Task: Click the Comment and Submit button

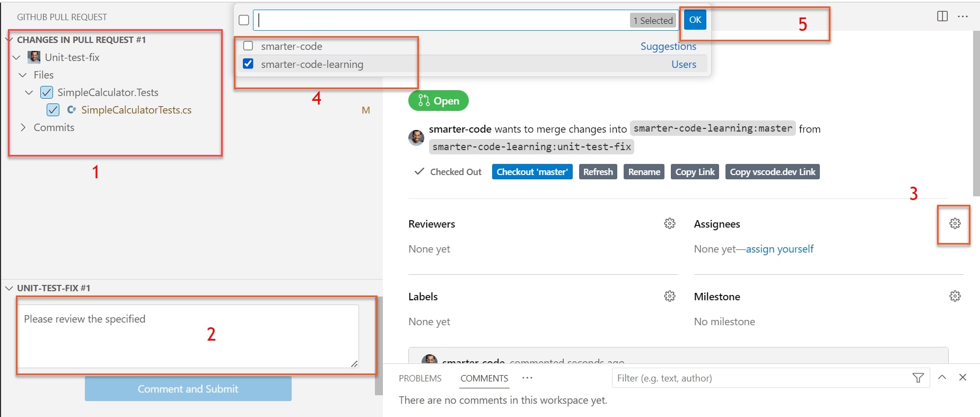Action: click(188, 389)
